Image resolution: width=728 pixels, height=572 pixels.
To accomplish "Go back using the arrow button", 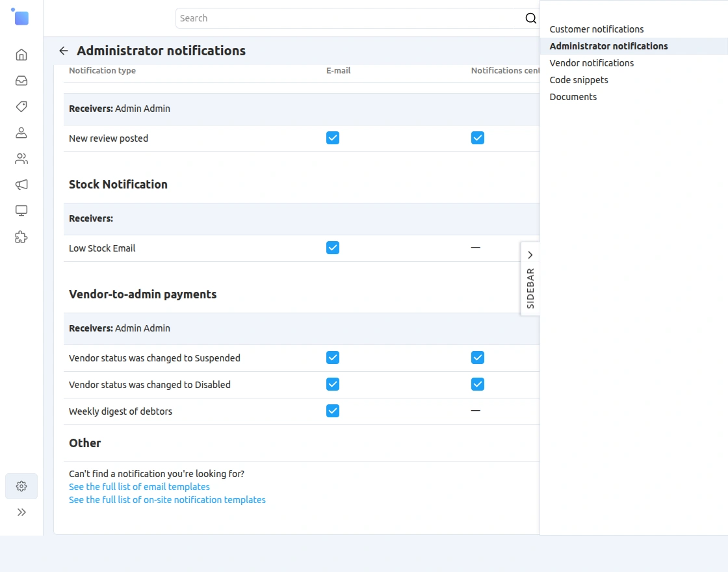I will pyautogui.click(x=63, y=51).
